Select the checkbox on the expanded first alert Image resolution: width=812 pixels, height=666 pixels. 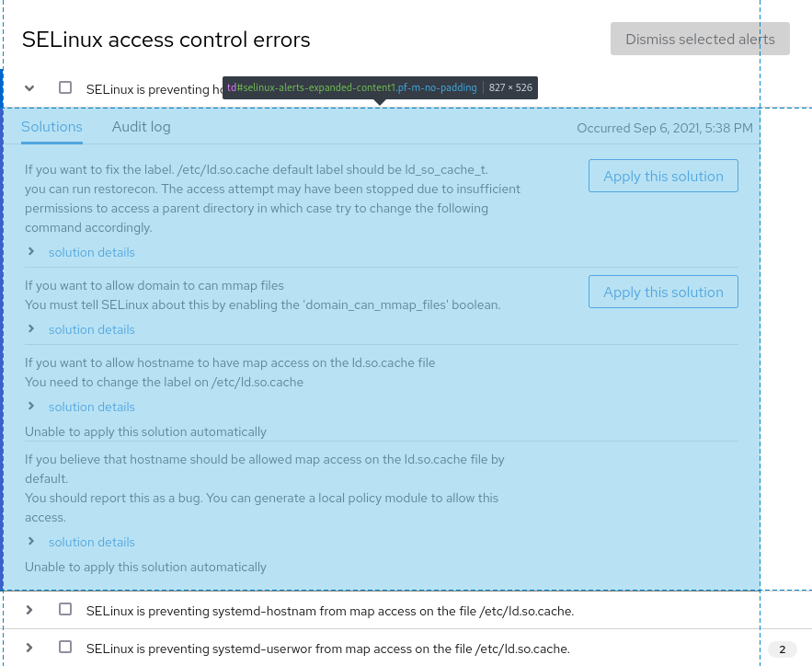click(x=64, y=87)
